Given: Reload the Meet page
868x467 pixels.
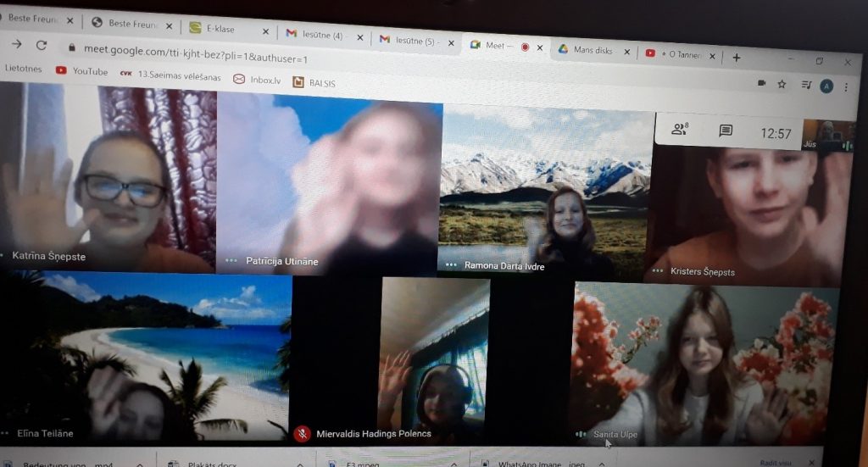Looking at the screenshot, I should (41, 44).
